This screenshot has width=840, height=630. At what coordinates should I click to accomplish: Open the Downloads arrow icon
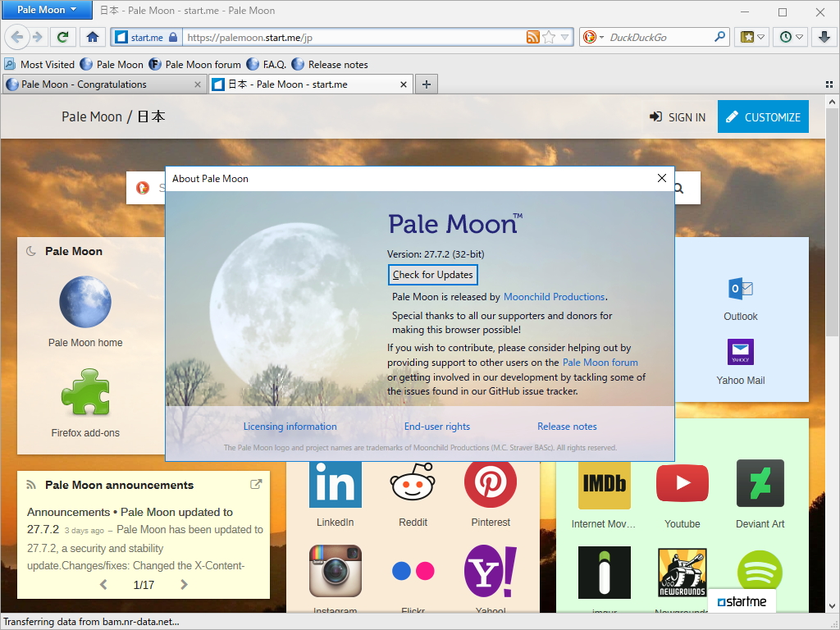click(824, 37)
